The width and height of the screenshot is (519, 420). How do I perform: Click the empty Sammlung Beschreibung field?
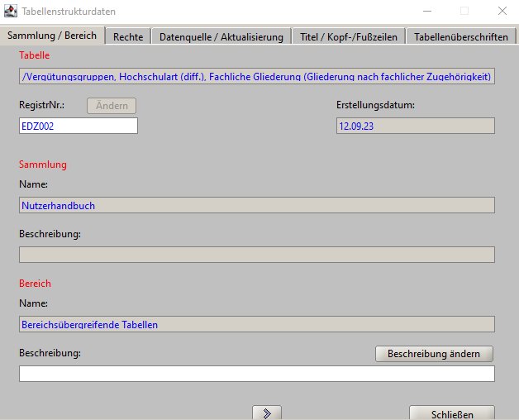coord(256,255)
